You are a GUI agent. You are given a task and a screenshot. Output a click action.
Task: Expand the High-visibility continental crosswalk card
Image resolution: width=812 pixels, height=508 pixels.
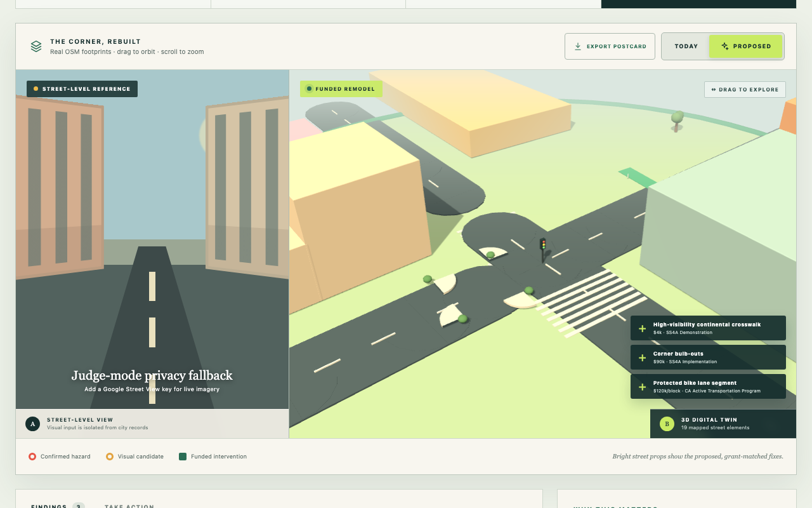tap(708, 328)
